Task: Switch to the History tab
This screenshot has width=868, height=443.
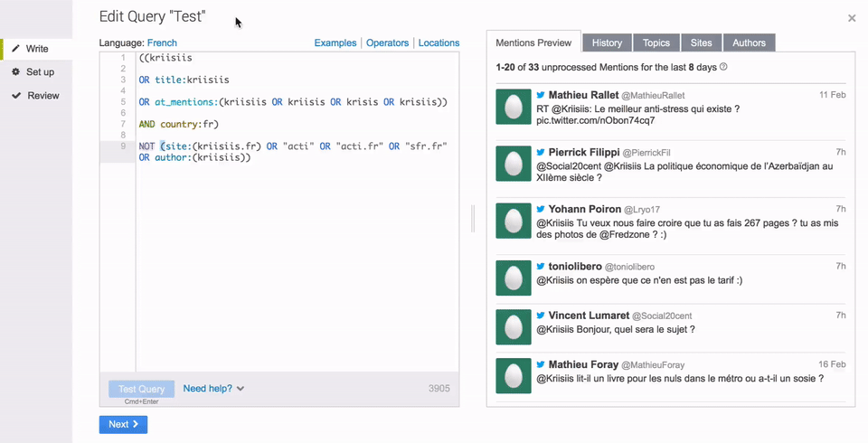Action: pyautogui.click(x=607, y=42)
